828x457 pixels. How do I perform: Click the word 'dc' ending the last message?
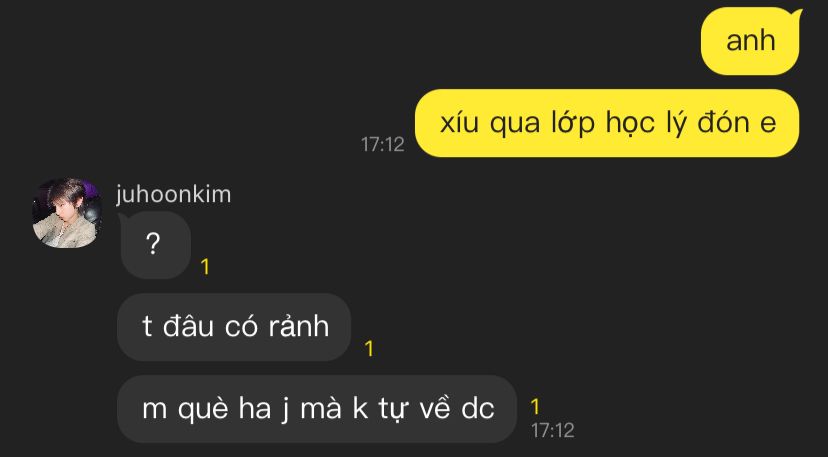click(478, 408)
